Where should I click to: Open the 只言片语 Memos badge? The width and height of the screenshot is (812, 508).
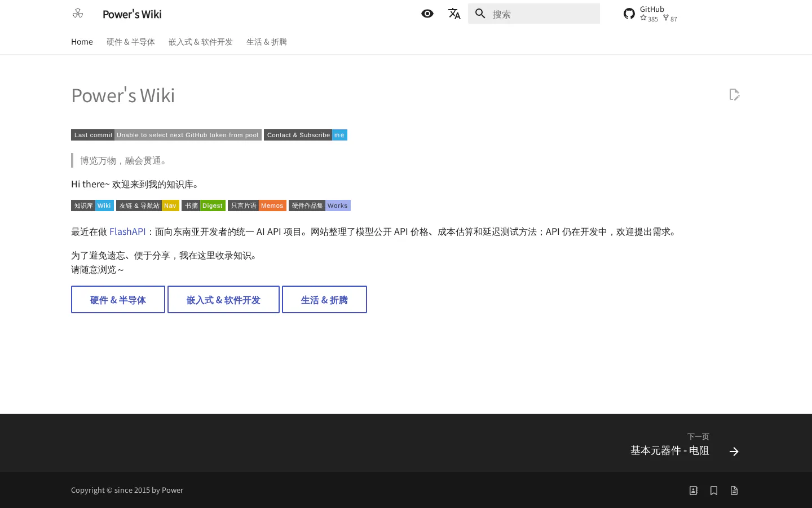pyautogui.click(x=257, y=205)
